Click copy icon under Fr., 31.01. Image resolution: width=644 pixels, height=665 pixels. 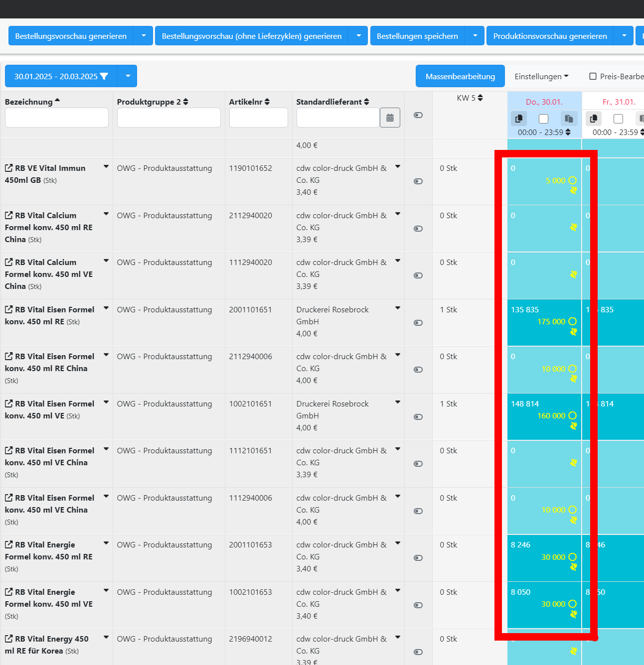tap(594, 119)
